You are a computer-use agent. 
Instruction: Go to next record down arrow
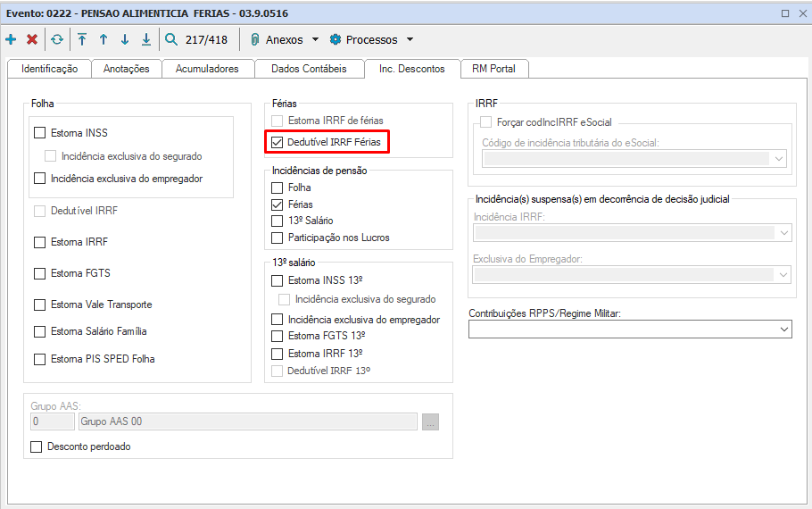125,39
